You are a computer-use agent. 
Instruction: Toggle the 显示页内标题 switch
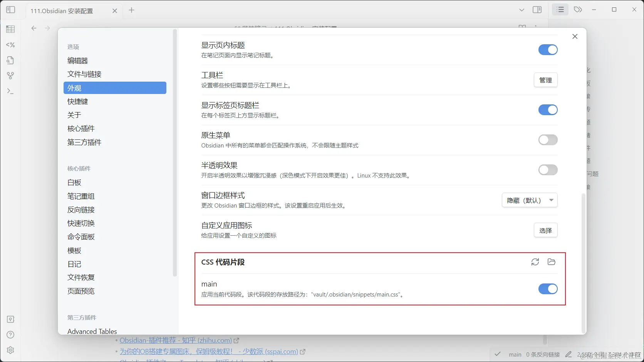(548, 50)
